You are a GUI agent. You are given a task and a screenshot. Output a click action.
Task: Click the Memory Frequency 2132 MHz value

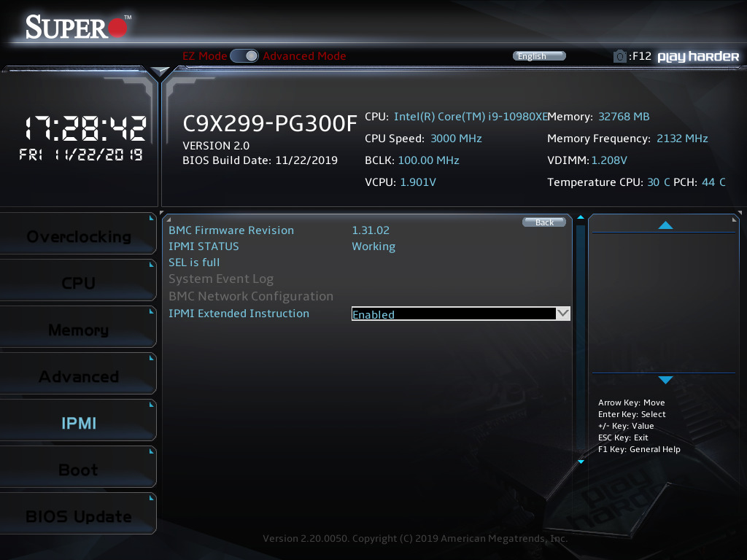pos(682,139)
